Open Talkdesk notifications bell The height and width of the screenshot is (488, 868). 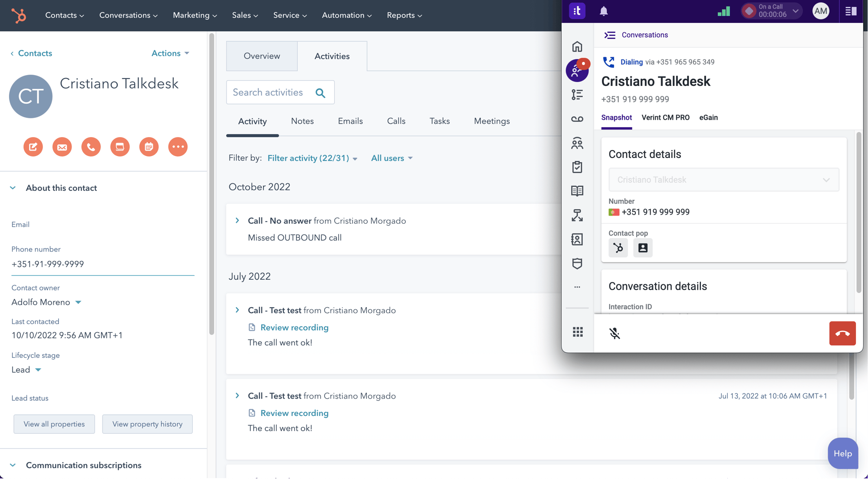click(604, 11)
